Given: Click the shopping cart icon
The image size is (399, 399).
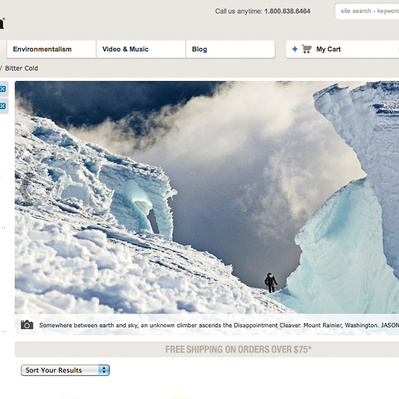Looking at the screenshot, I should pyautogui.click(x=307, y=49).
